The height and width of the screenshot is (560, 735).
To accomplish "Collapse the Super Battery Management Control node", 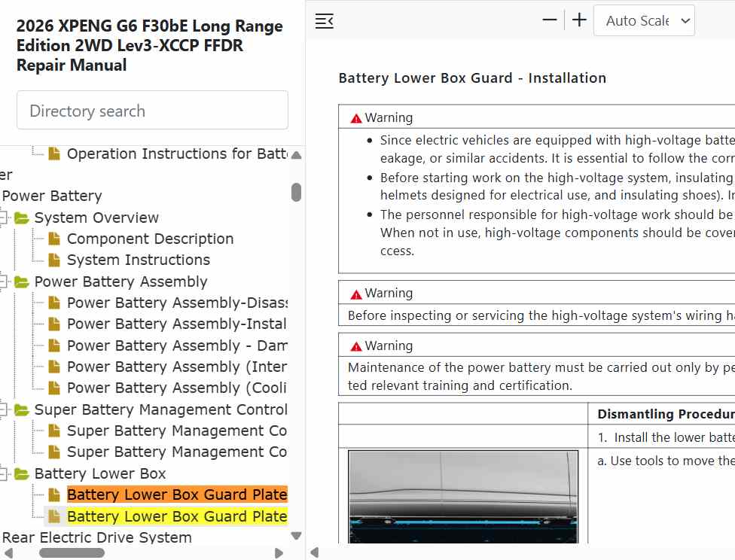I will click(3, 409).
